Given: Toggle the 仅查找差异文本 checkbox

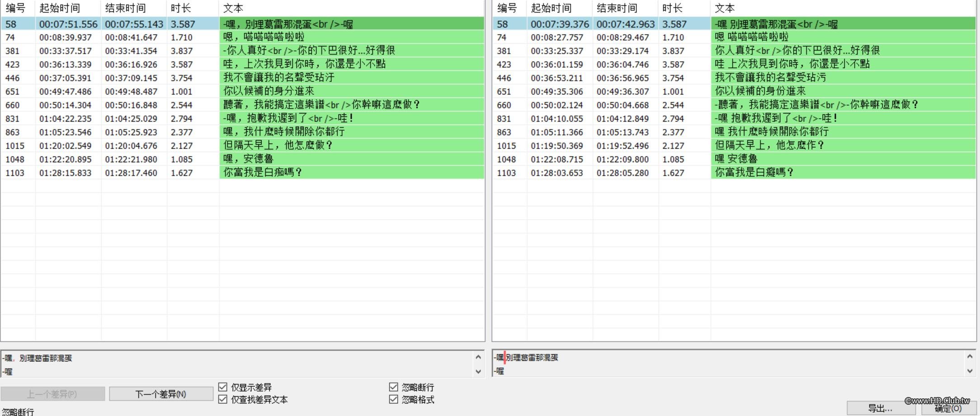Looking at the screenshot, I should [222, 400].
